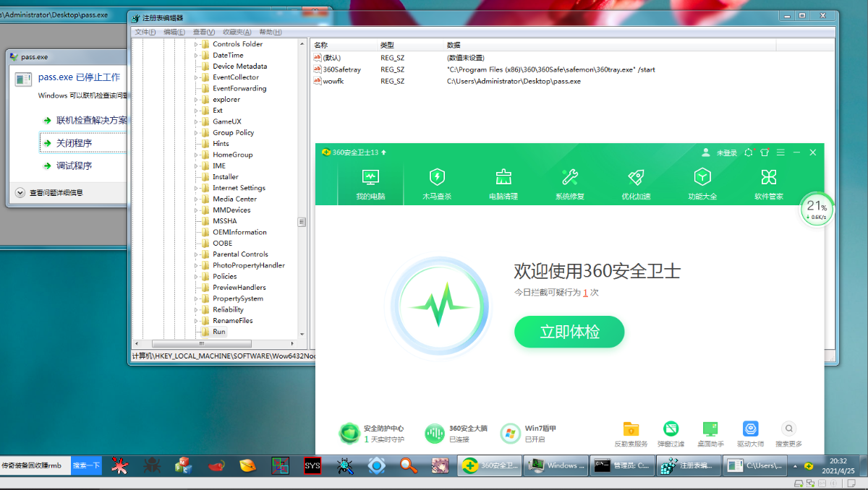Select the HomeGroup registry key
Viewport: 868px width, 490px height.
[x=232, y=155]
